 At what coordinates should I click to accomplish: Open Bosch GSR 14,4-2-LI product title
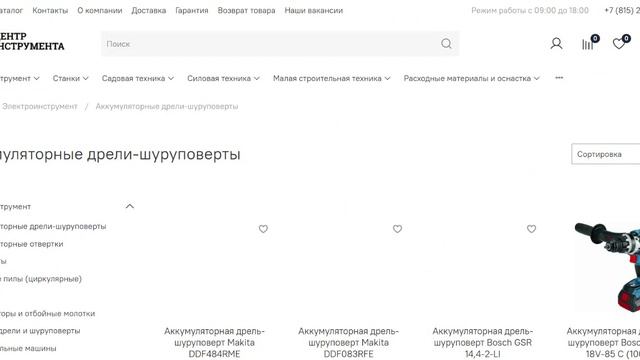[482, 342]
